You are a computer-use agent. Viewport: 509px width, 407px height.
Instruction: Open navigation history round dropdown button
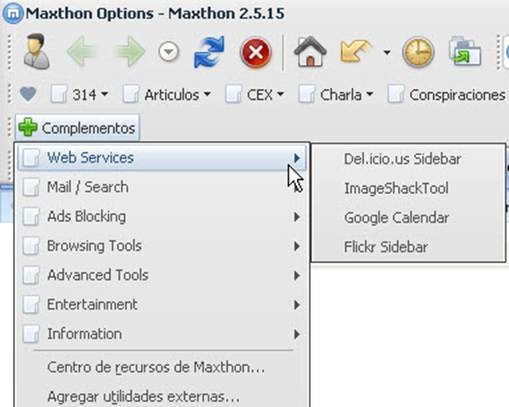click(x=169, y=52)
